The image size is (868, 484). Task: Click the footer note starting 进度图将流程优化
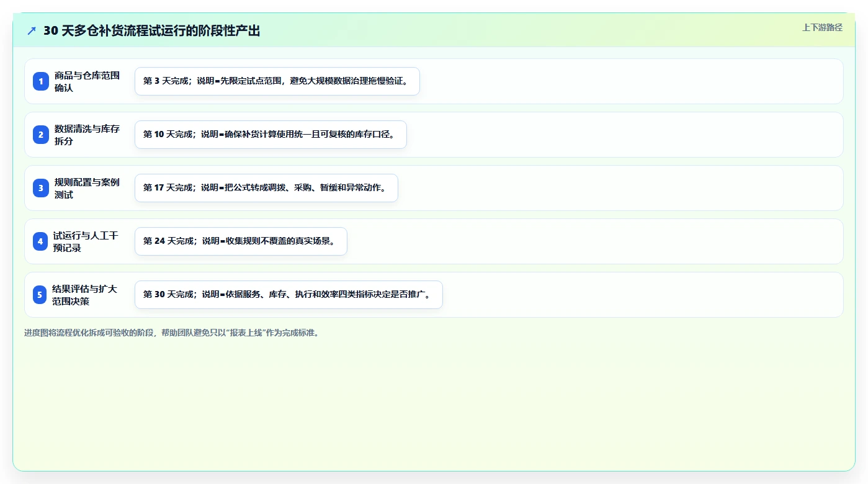point(172,333)
